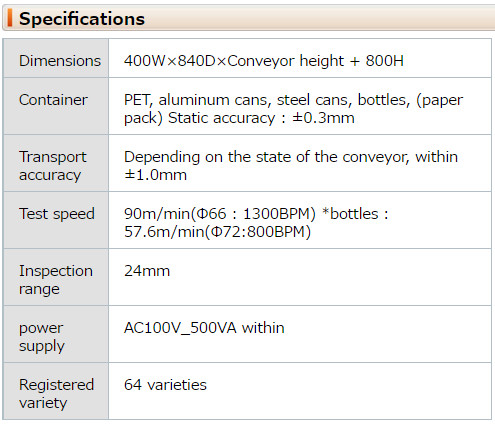This screenshot has height=425, width=495.
Task: Select the power supply label
Action: point(41,337)
